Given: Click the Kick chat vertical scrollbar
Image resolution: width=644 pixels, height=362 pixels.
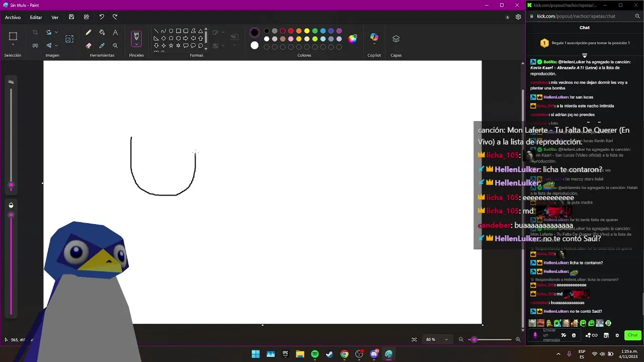Looking at the screenshot, I should (642, 303).
